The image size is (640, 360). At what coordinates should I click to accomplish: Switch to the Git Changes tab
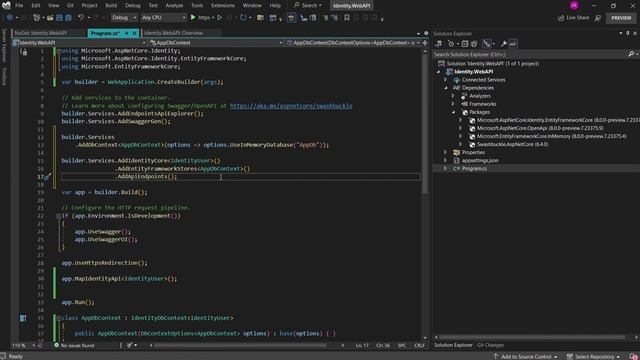(490, 345)
